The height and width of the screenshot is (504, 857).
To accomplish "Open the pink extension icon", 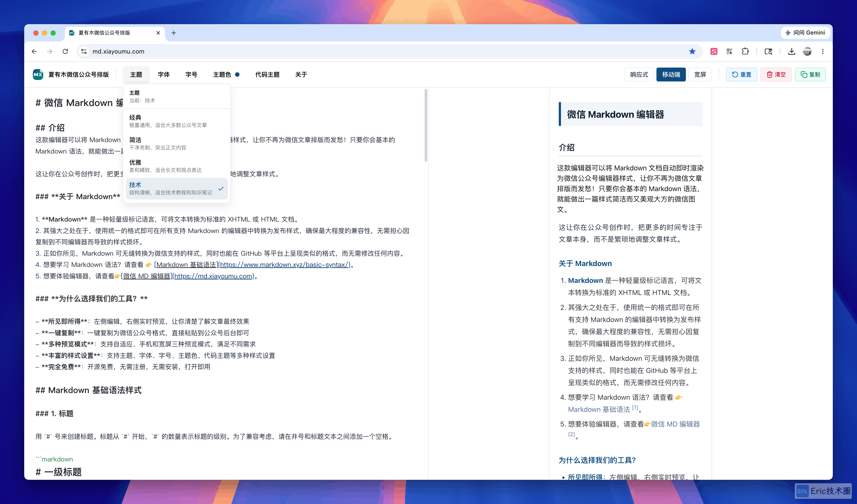I will pyautogui.click(x=714, y=51).
